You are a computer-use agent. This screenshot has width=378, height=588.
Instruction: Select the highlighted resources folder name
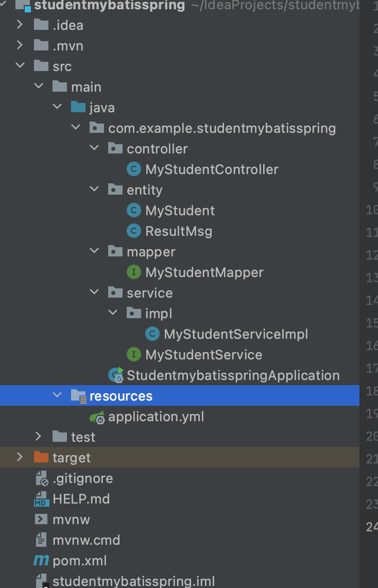tap(121, 395)
